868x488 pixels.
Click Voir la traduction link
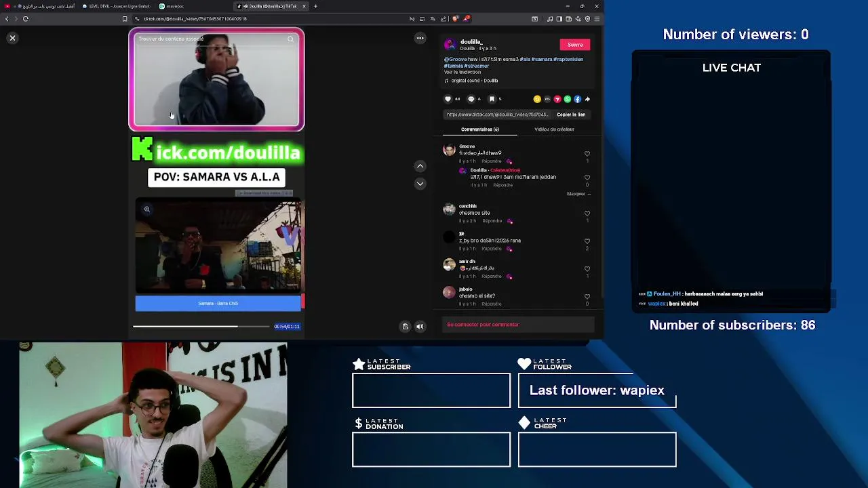pyautogui.click(x=462, y=72)
